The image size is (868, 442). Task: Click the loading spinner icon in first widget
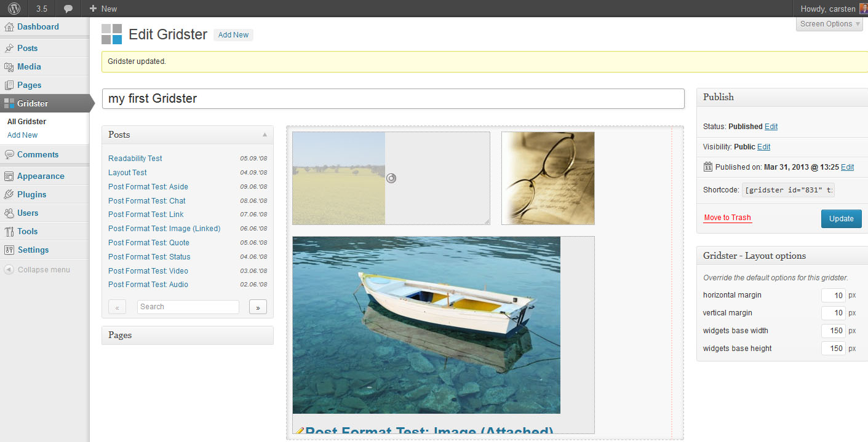pos(391,178)
